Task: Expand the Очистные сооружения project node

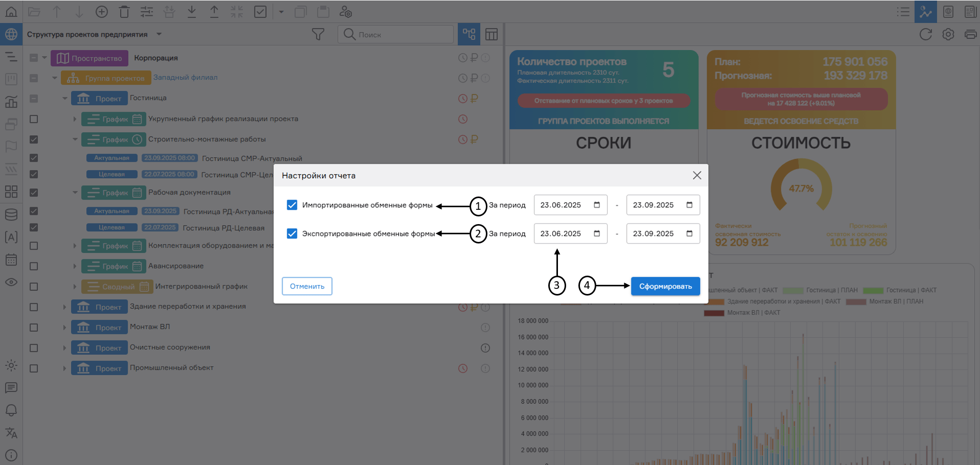Action: (64, 348)
